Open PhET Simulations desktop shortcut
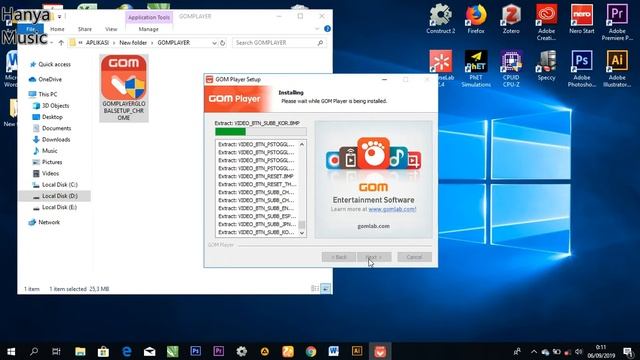 476,69
